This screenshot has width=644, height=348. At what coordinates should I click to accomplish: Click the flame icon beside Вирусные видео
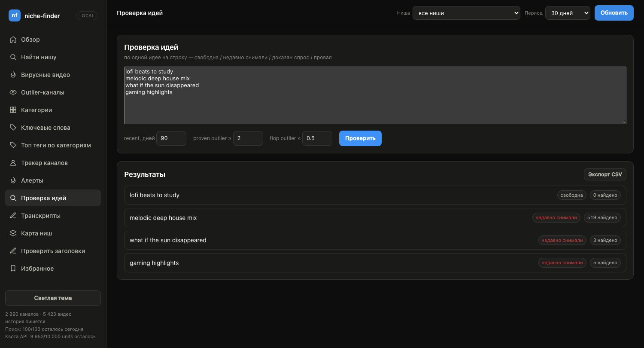(13, 75)
